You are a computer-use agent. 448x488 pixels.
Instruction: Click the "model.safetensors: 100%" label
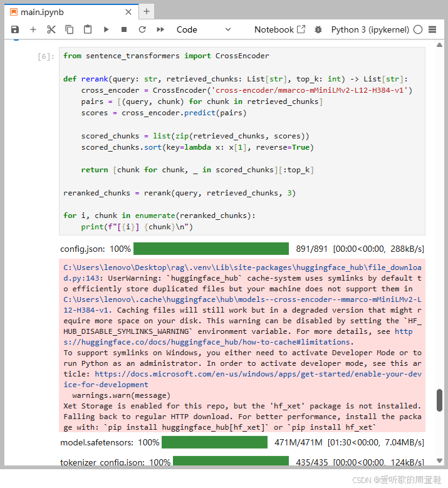coord(110,442)
